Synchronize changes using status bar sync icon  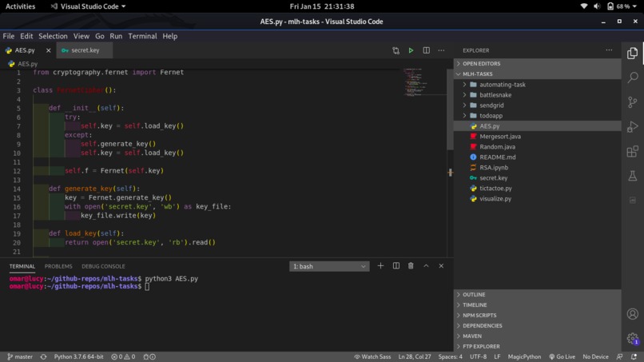click(43, 356)
